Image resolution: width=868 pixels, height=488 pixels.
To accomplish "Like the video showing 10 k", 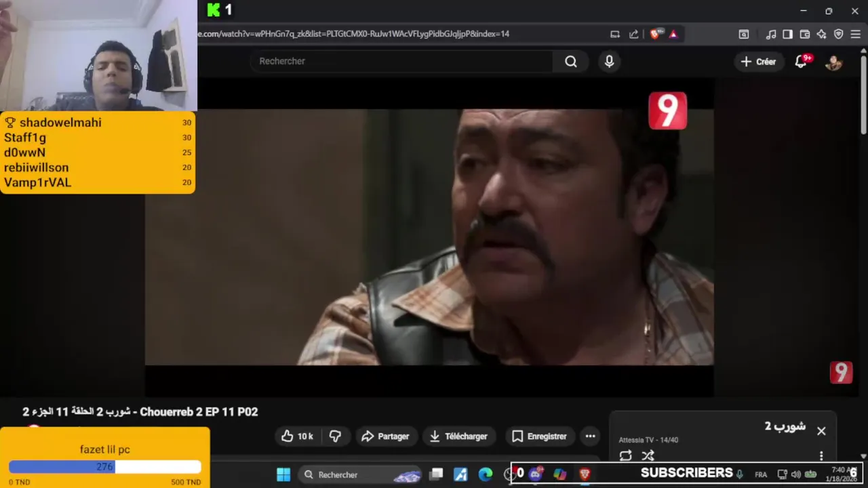I will click(x=298, y=436).
